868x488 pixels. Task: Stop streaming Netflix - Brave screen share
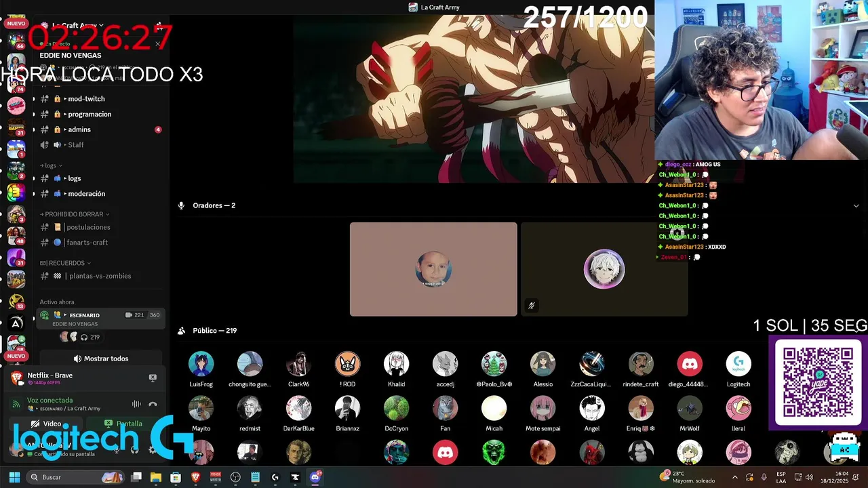click(153, 378)
